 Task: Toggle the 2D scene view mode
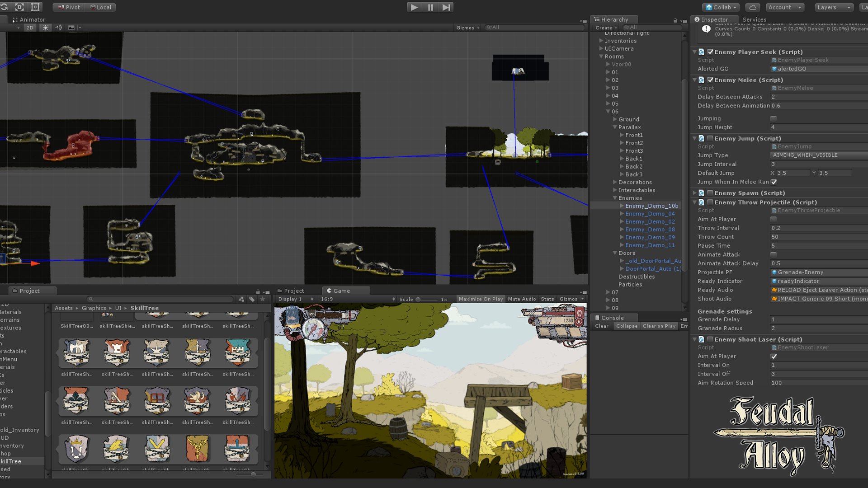coord(30,28)
